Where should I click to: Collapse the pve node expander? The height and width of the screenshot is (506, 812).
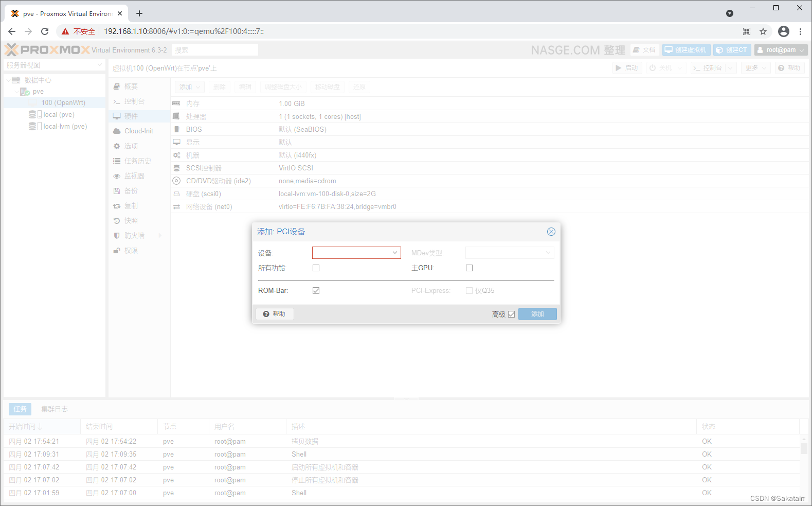tap(16, 92)
